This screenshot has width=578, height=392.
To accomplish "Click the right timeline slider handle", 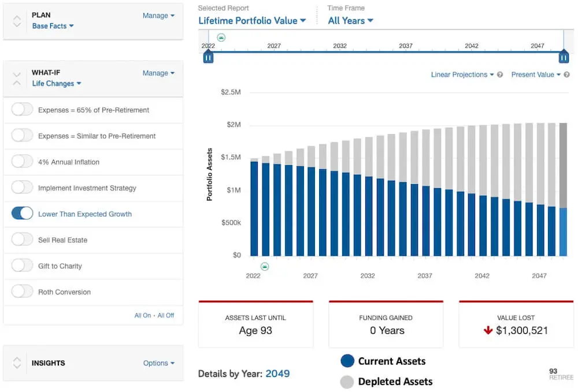I will (564, 57).
